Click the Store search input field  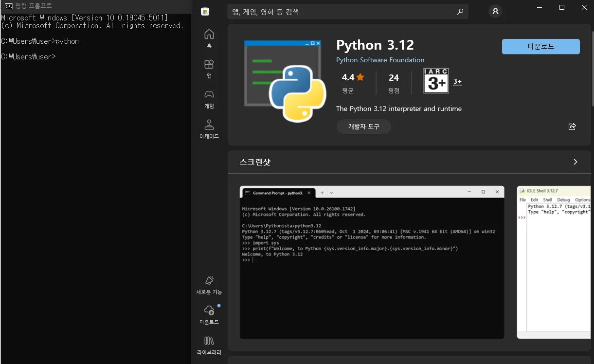point(348,12)
